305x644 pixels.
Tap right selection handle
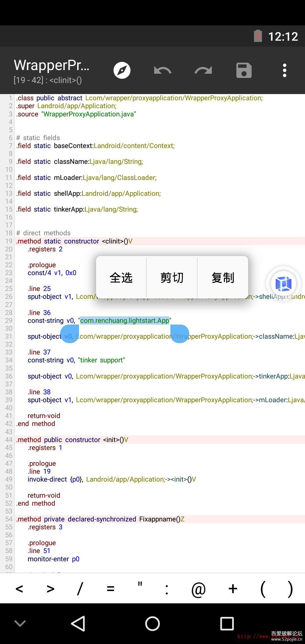pyautogui.click(x=179, y=334)
